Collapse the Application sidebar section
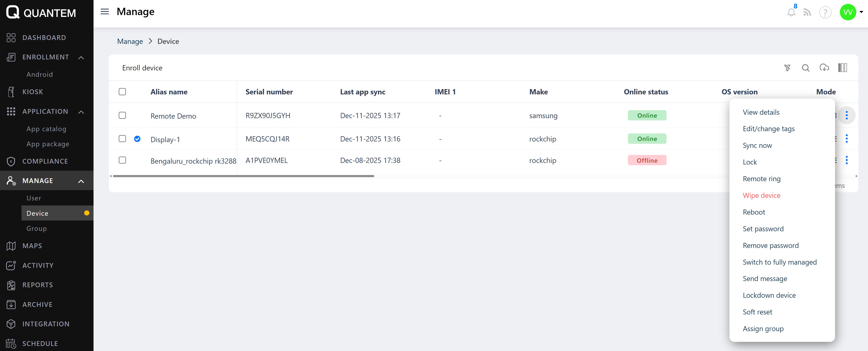868x351 pixels. coord(81,112)
